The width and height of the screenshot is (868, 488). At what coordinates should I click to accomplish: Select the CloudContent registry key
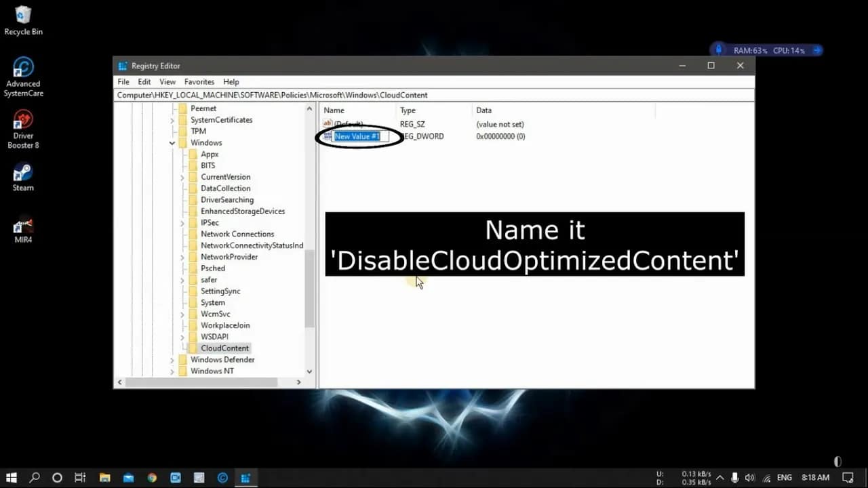pos(224,348)
